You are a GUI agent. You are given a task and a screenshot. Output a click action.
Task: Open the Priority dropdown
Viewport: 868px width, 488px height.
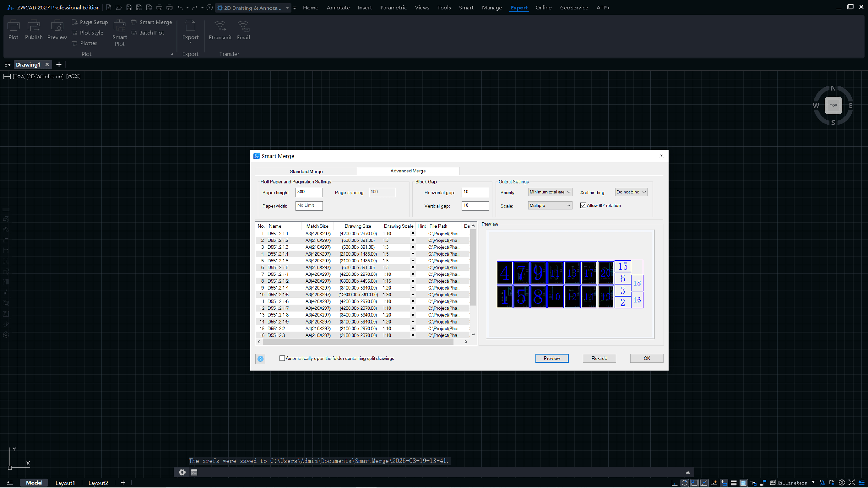coord(550,192)
